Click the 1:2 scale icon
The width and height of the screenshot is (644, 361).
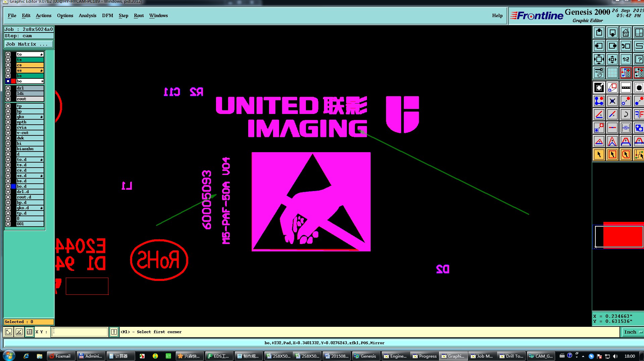pos(626,59)
